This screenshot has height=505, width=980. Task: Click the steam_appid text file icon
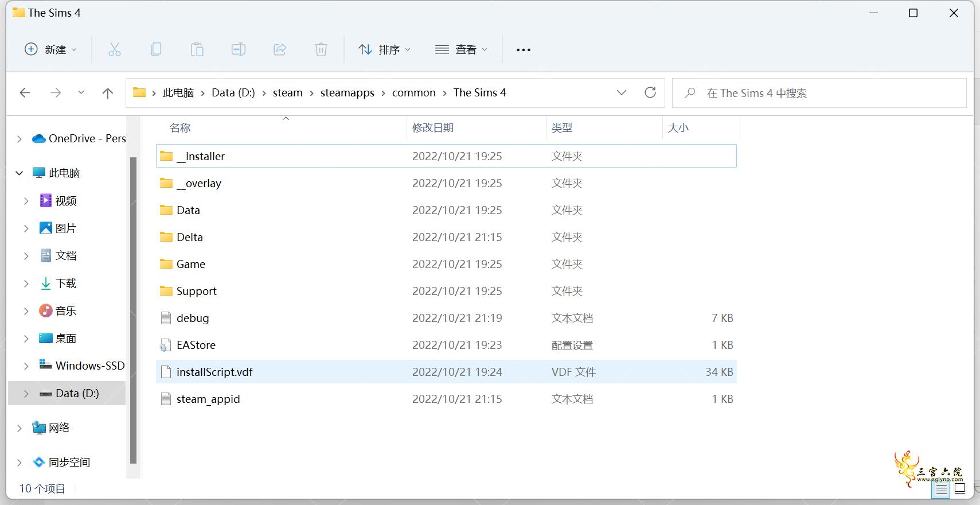point(166,399)
